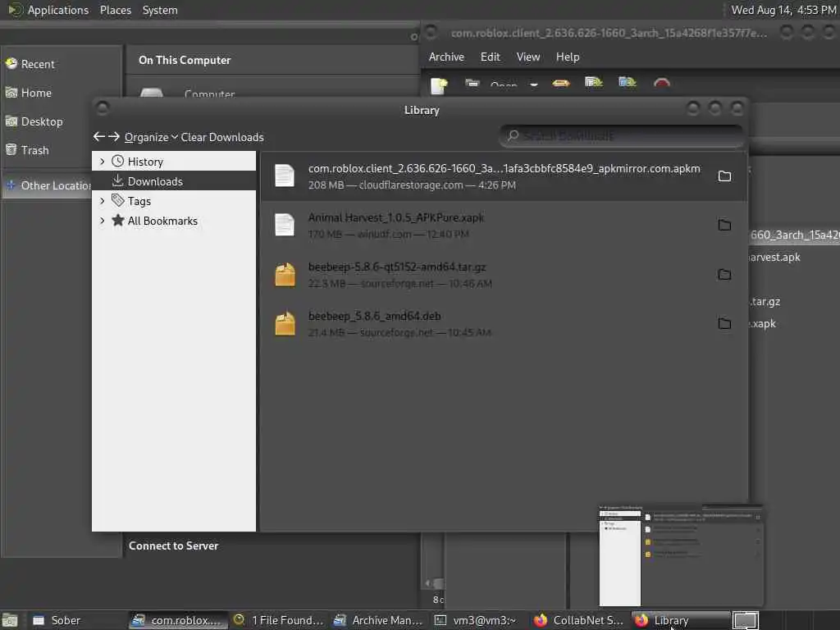Show beebeep tar.gz in containing folder
This screenshot has height=630, width=840.
point(724,274)
